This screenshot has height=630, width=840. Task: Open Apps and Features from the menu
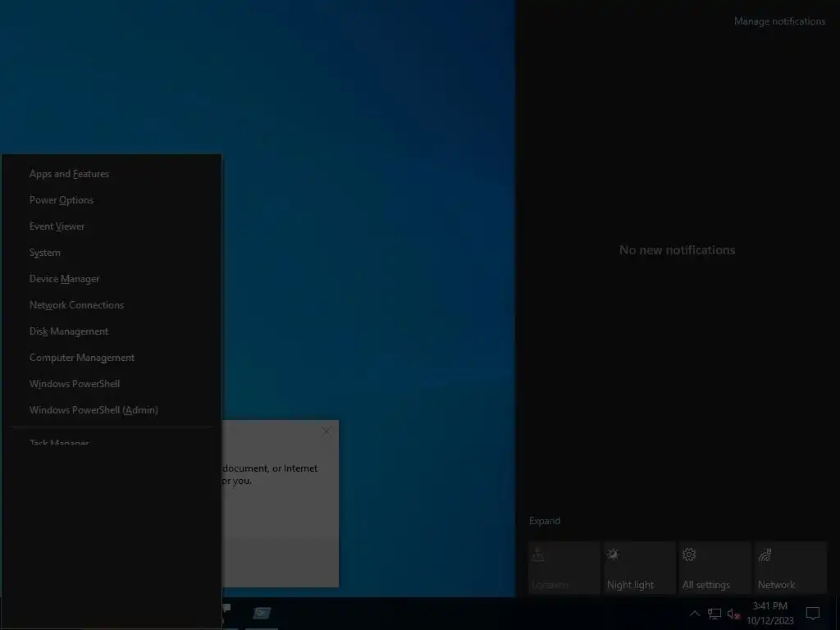tap(112, 174)
